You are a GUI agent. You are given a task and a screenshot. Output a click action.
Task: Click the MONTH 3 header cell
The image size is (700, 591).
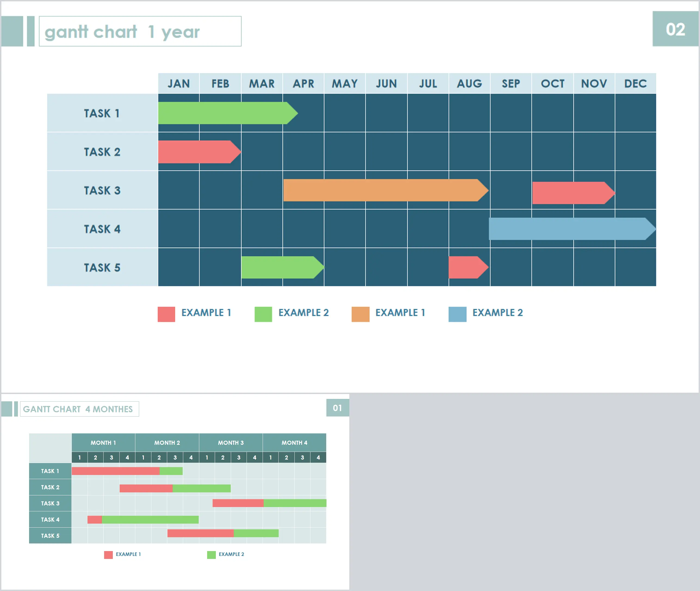point(231,443)
